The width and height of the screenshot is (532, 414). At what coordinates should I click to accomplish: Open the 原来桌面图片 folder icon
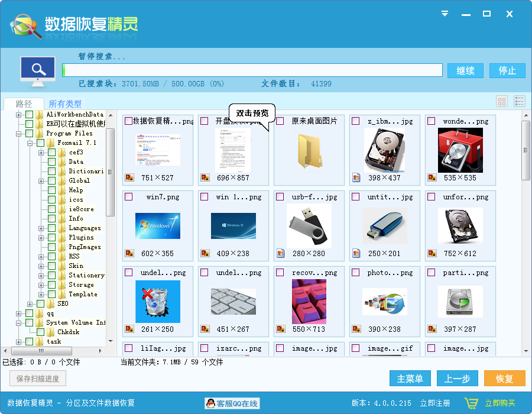[x=309, y=151]
